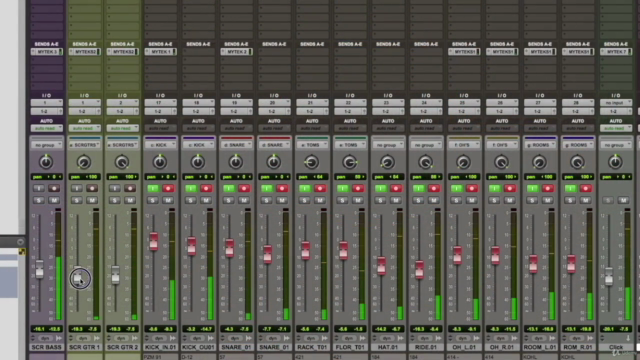The image size is (640, 360).
Task: Click volume readout under HAT.01 fader
Action: tap(388, 329)
